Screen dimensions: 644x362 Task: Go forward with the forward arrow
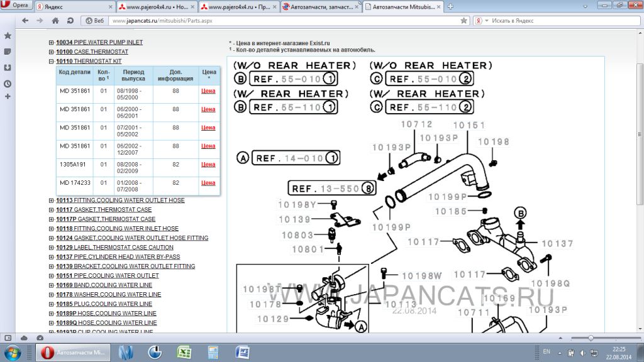click(40, 21)
